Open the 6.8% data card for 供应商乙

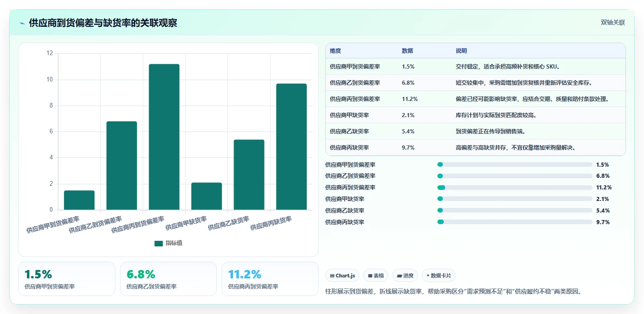[x=168, y=278]
